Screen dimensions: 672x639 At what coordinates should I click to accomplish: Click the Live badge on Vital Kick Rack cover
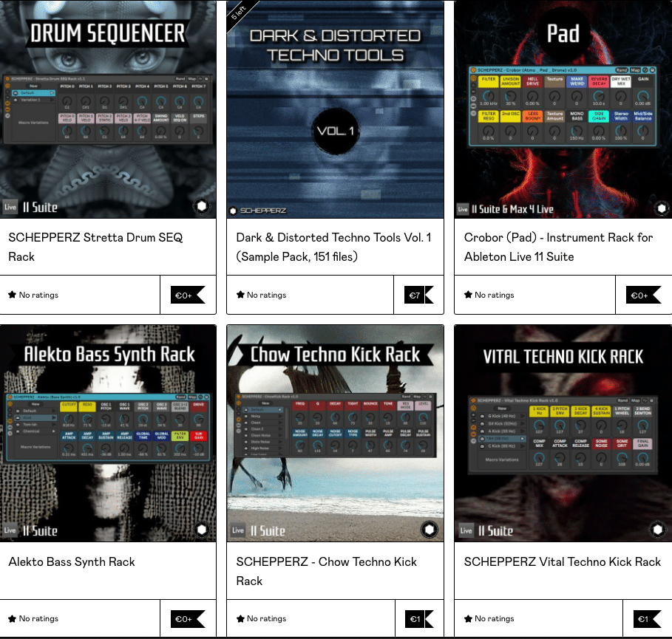[466, 530]
